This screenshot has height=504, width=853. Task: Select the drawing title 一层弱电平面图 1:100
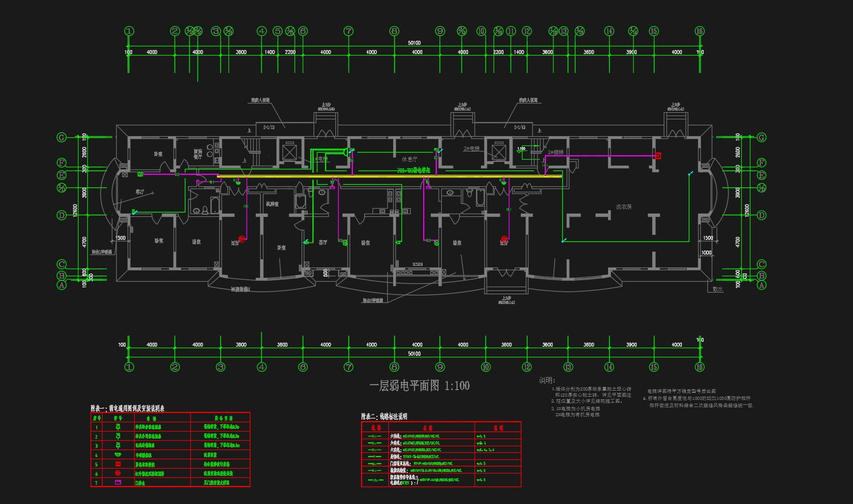[x=419, y=386]
